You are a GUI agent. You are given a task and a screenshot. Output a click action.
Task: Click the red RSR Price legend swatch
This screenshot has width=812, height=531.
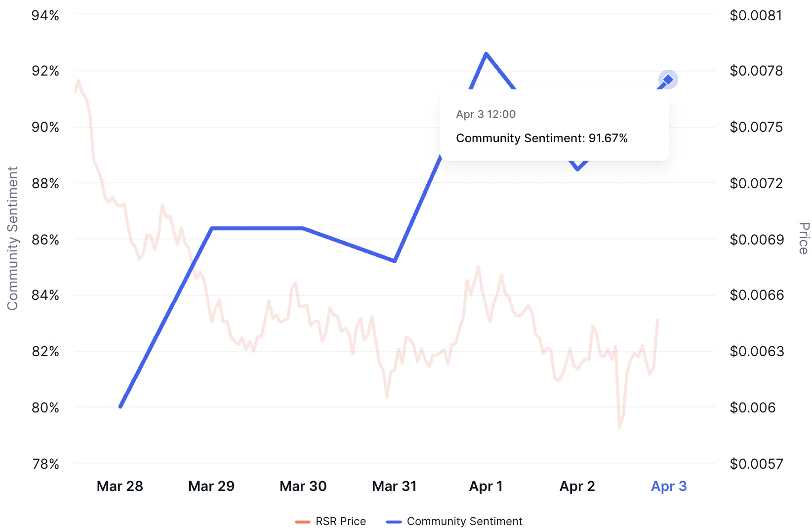click(x=302, y=522)
